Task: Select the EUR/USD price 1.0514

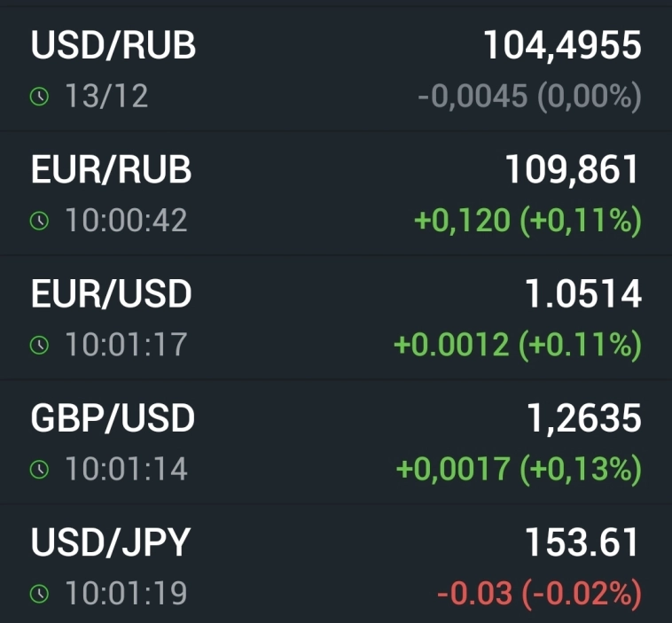Action: tap(582, 294)
